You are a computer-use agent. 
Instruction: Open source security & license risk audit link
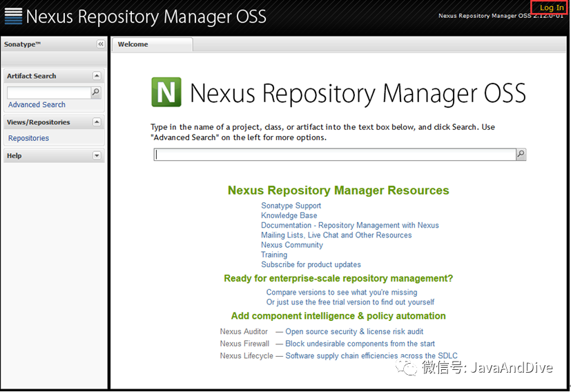(354, 331)
